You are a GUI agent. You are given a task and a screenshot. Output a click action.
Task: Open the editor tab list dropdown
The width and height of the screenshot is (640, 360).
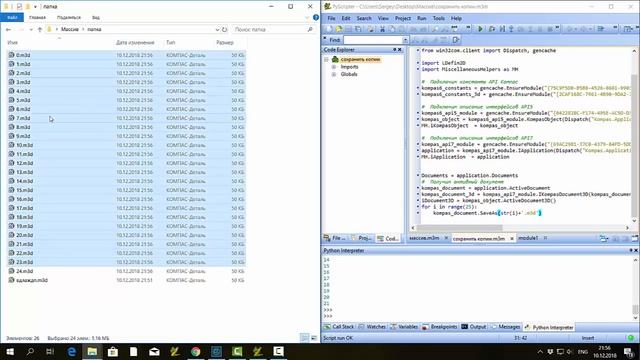[x=604, y=238]
